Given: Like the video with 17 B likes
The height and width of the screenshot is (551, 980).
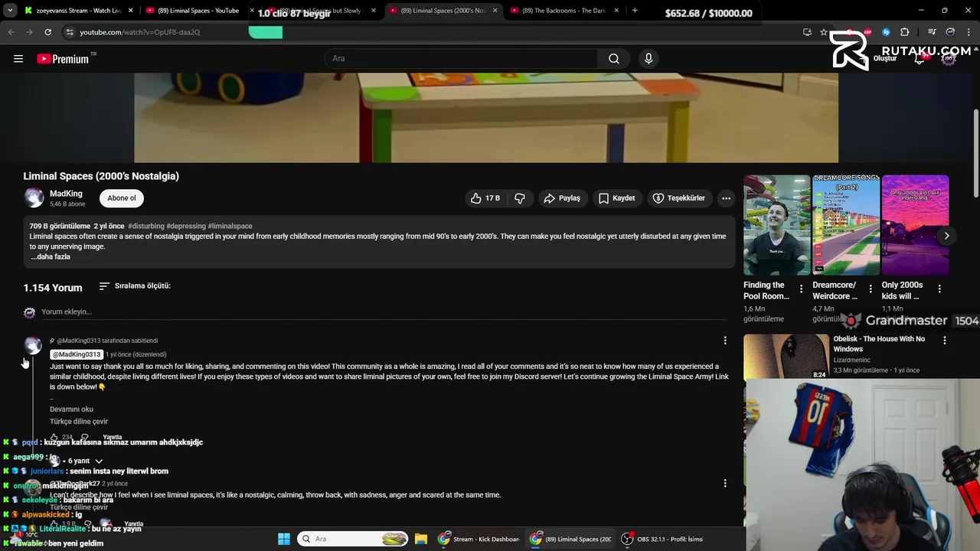Looking at the screenshot, I should 485,198.
